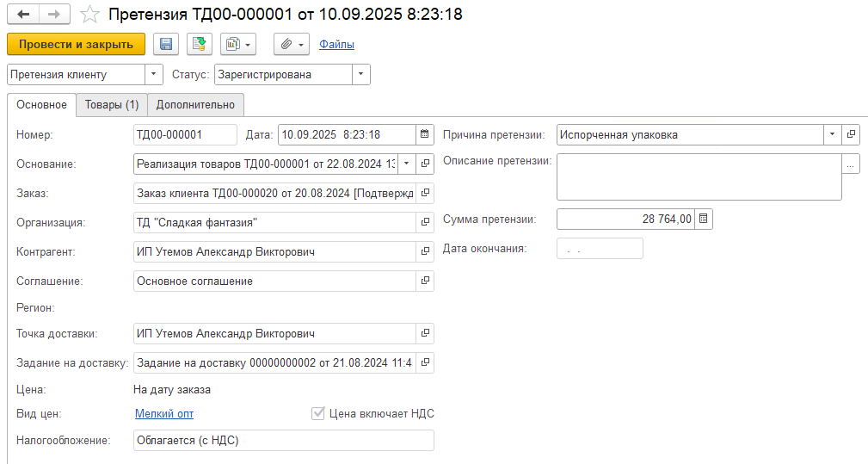Viewport: 868px width, 464px height.
Task: Click the Дата окончания input field
Action: coord(600,249)
